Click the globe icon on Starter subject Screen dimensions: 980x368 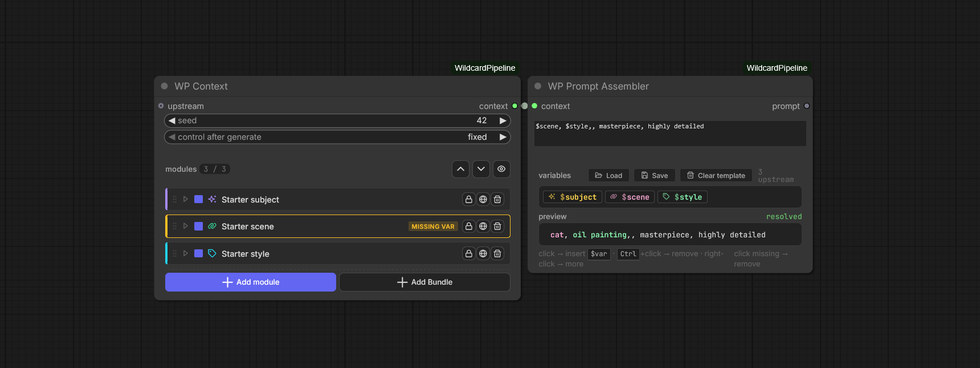(483, 199)
